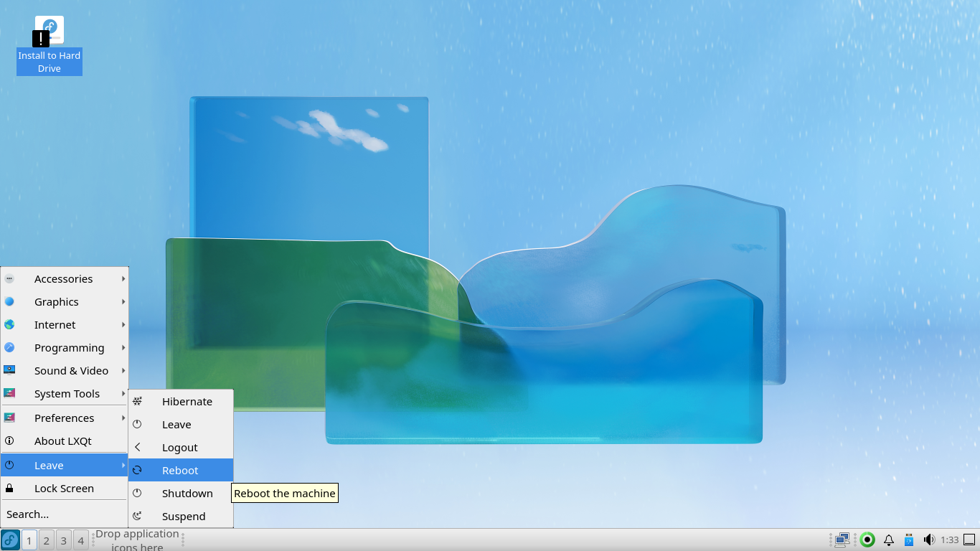Open the Fedora application menu button
This screenshot has width=980, height=551.
[10, 540]
